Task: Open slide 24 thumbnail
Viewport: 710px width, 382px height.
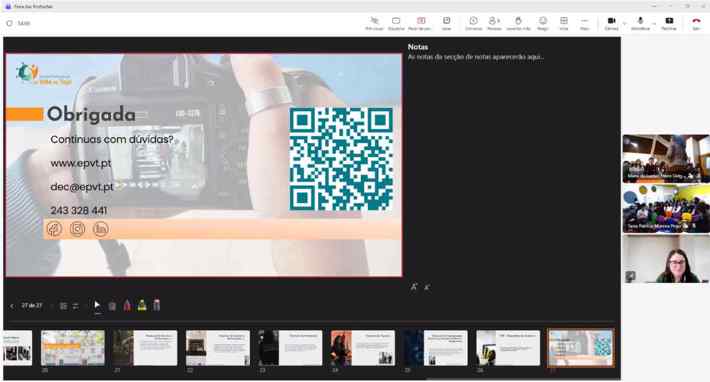Action: click(x=363, y=348)
